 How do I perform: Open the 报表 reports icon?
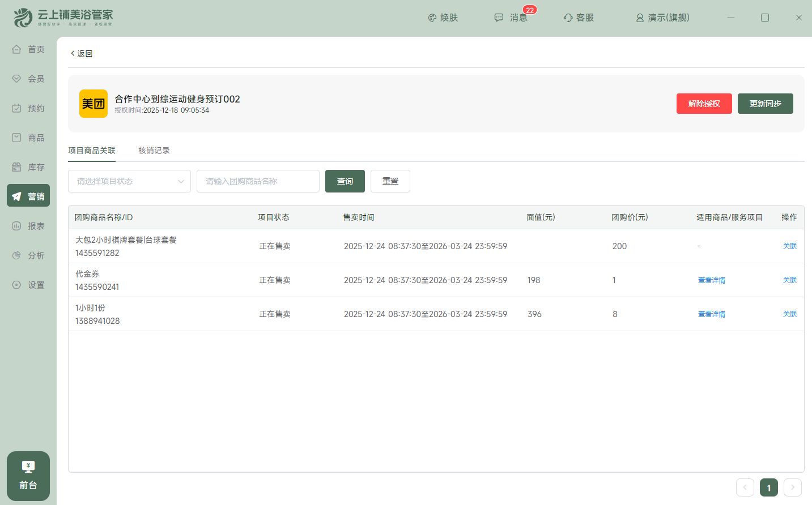pos(17,226)
